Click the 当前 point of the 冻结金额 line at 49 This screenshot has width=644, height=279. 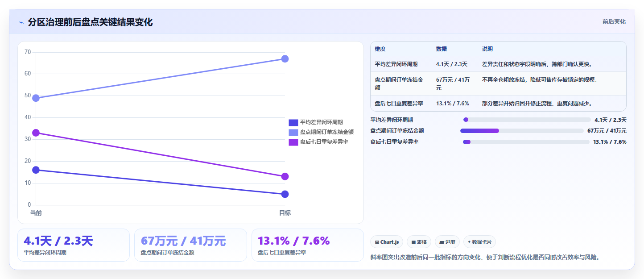(36, 98)
